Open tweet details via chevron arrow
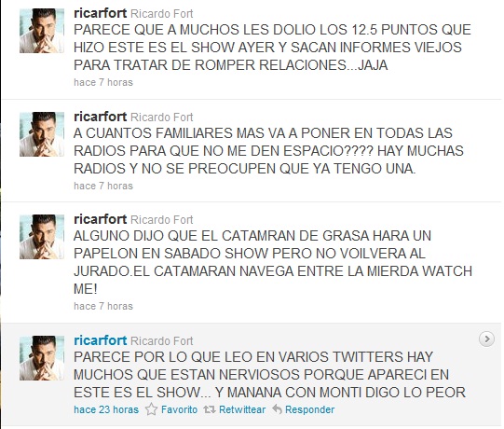Image resolution: width=504 pixels, height=429 pixels. 486,339
